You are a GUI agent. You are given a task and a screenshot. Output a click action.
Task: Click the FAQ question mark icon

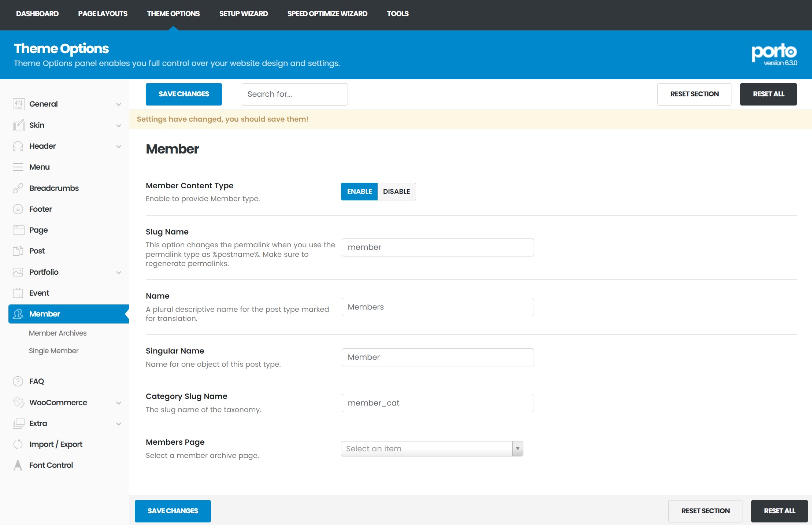[18, 381]
